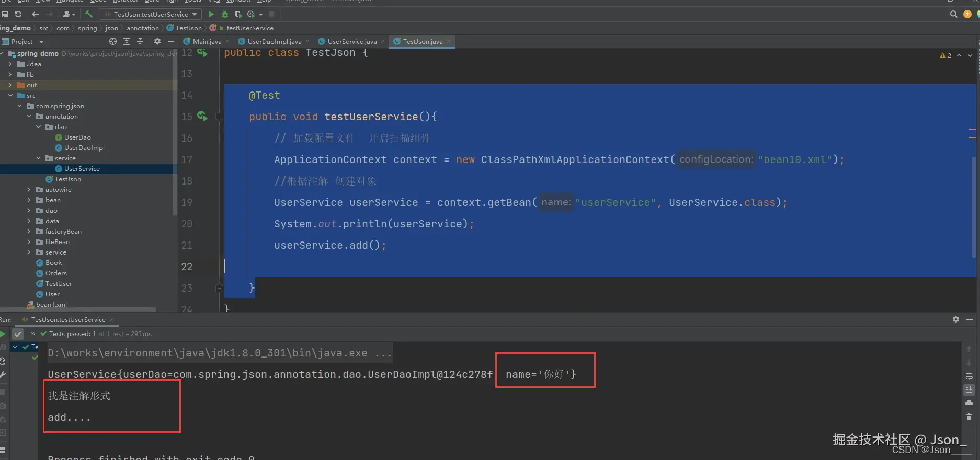Select UserService class in project tree
The height and width of the screenshot is (460, 980).
point(82,168)
